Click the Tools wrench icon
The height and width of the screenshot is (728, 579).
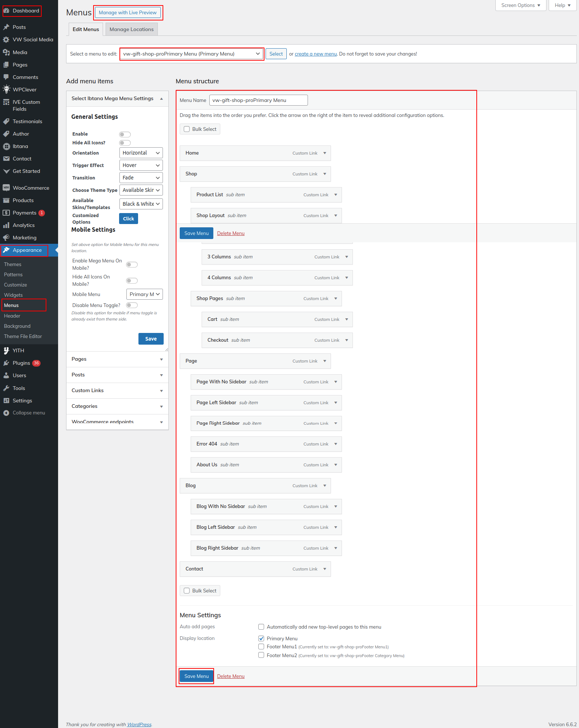pos(6,388)
